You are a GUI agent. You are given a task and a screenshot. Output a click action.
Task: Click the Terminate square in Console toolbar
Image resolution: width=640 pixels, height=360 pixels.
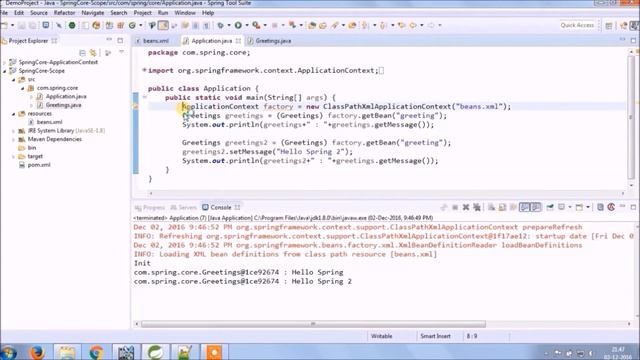tap(455, 207)
